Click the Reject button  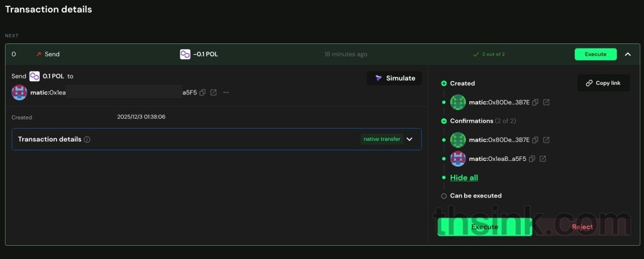coord(582,227)
